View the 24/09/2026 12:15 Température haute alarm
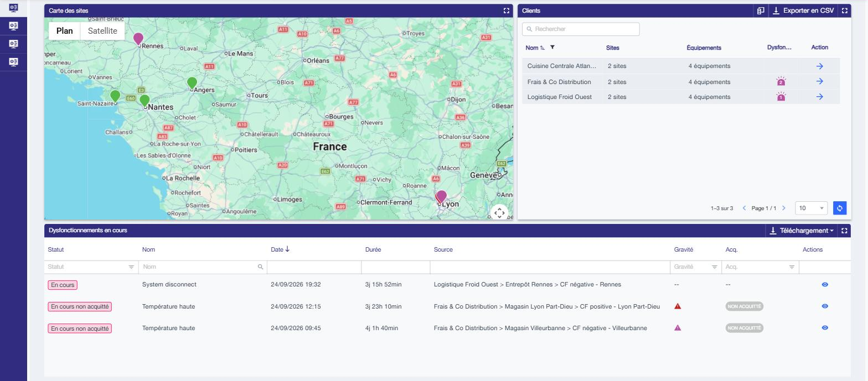 point(825,306)
